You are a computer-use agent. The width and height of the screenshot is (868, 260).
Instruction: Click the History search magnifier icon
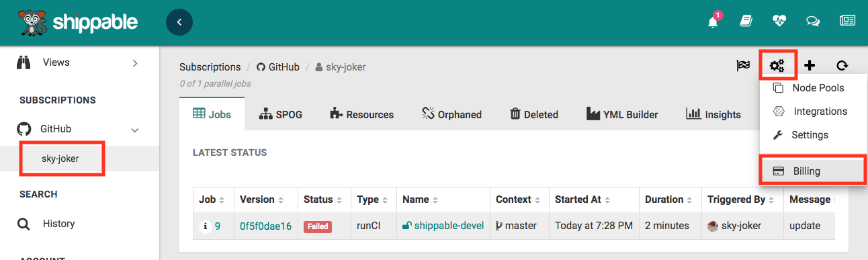[x=24, y=224]
